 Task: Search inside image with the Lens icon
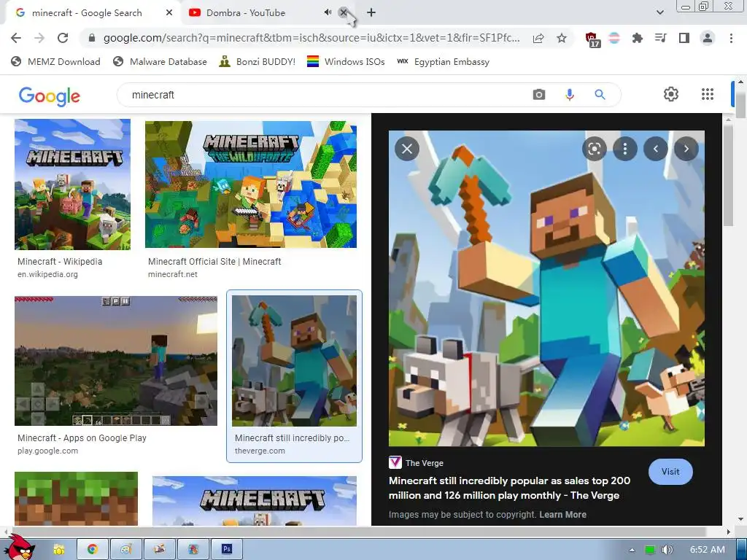click(x=594, y=149)
